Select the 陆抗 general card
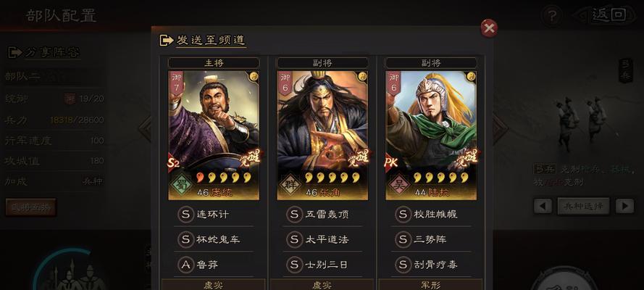Image resolution: width=644 pixels, height=290 pixels. tap(431, 135)
